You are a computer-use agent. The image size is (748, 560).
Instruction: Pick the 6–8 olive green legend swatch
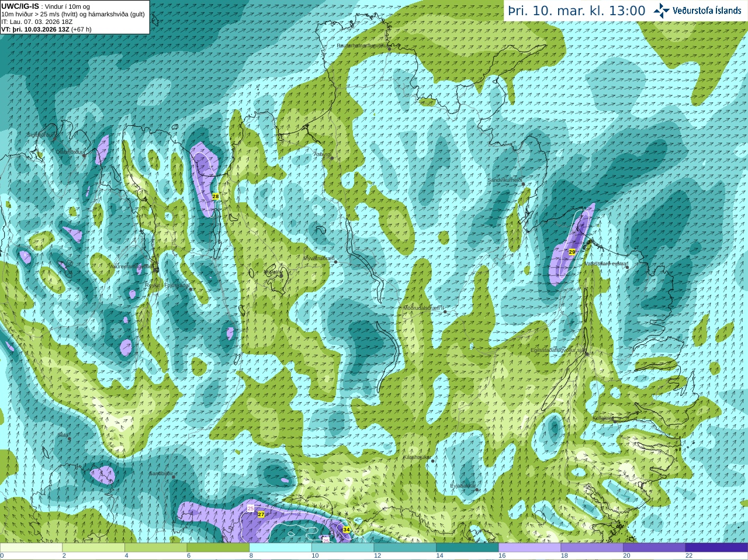point(218,548)
